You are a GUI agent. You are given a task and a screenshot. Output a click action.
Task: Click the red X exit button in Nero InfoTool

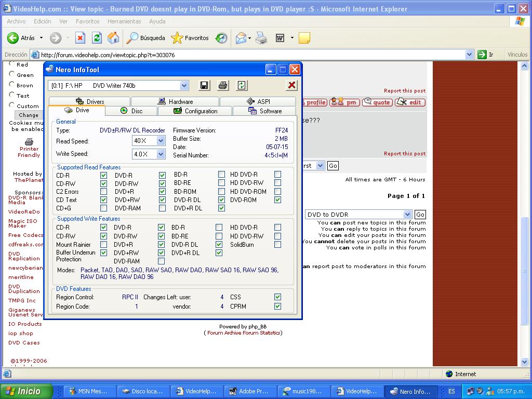291,85
